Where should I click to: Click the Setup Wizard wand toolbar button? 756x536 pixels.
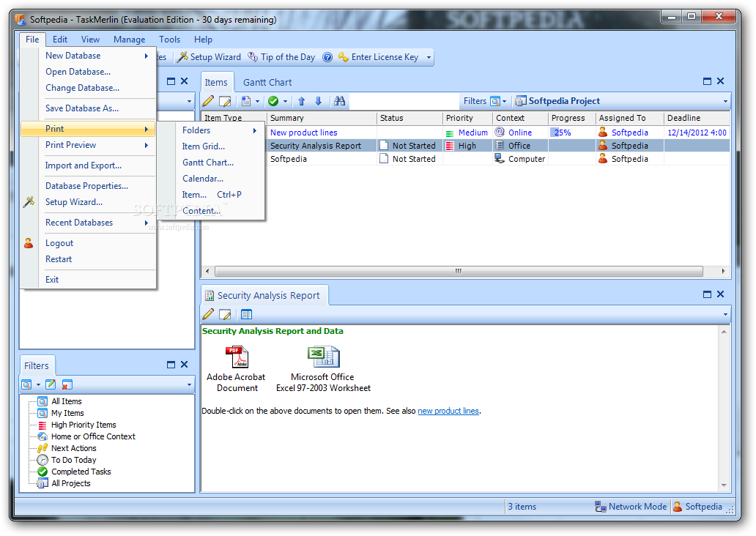pyautogui.click(x=209, y=57)
